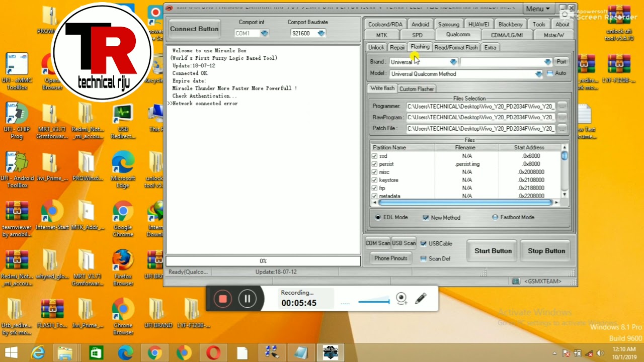The image size is (644, 362).
Task: Open the Unlock sub-tab
Action: pyautogui.click(x=376, y=47)
